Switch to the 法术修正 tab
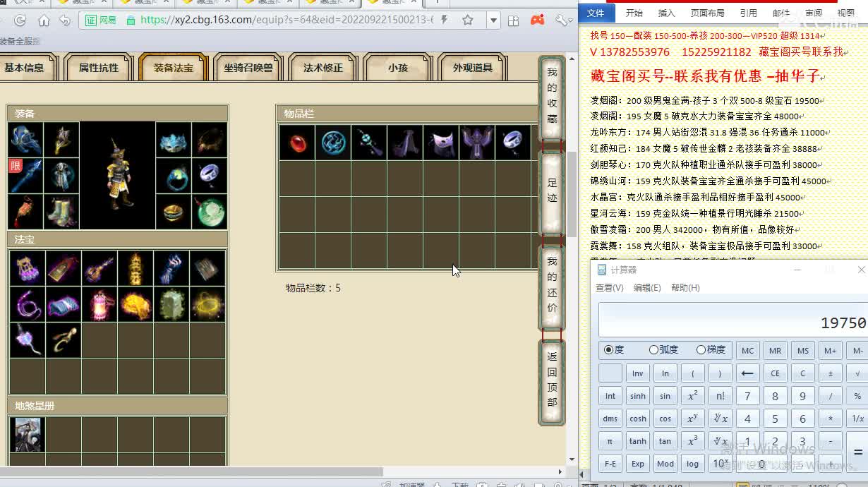The height and width of the screenshot is (487, 868). tap(323, 68)
